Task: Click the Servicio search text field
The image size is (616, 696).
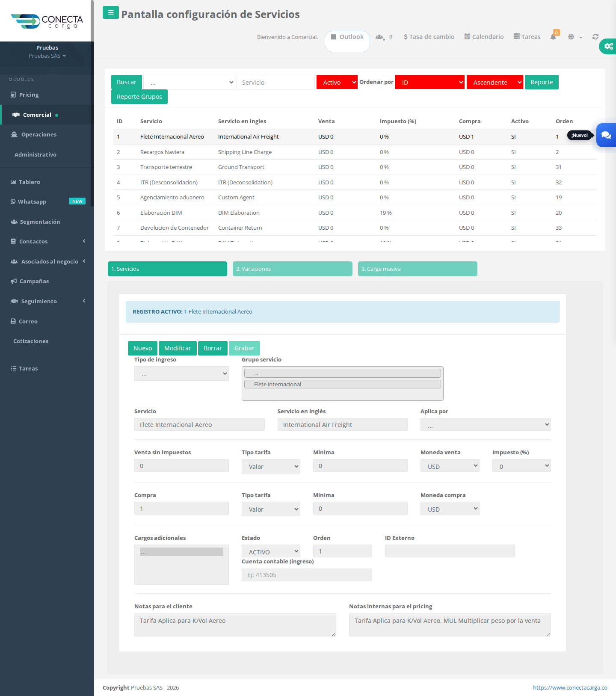Action: pos(275,82)
